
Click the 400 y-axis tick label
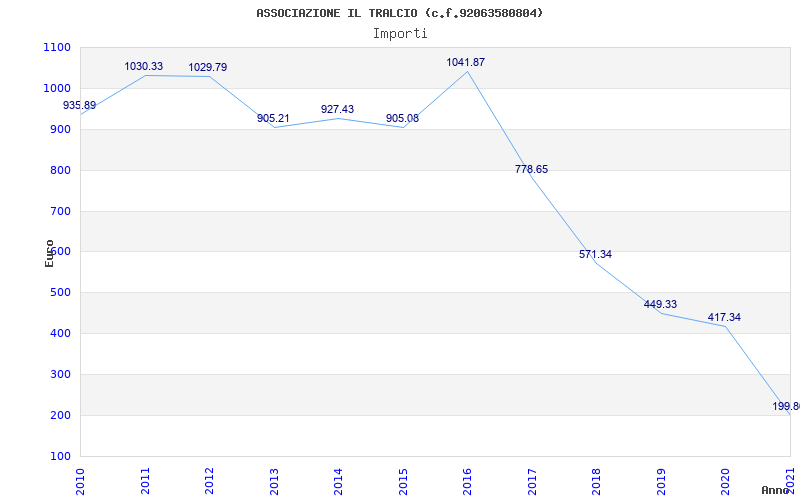(60, 334)
